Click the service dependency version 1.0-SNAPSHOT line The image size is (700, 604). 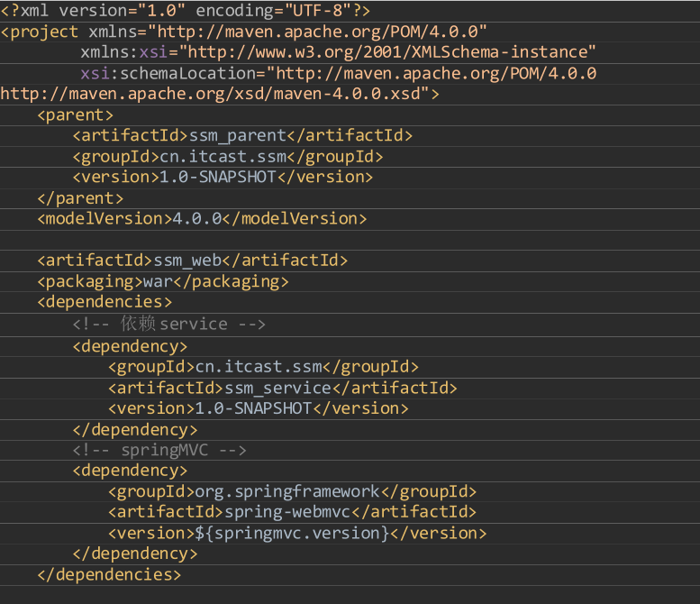[258, 408]
